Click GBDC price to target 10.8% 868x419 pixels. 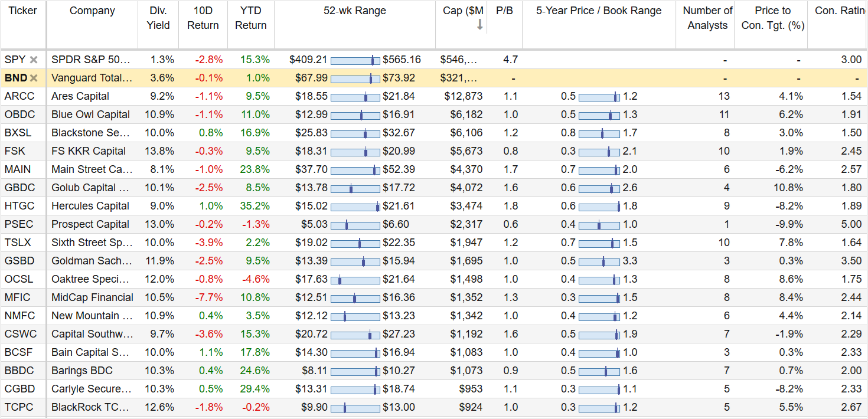click(x=788, y=188)
